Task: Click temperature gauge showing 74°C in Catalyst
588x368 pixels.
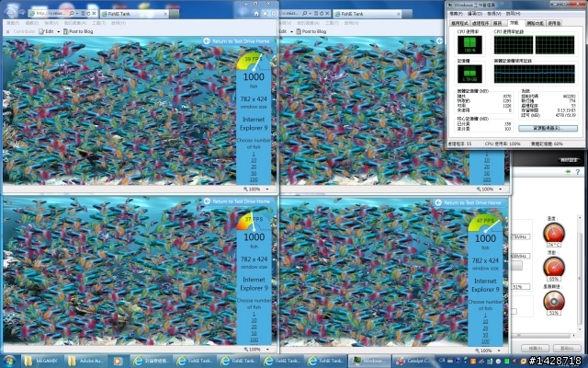Action: [553, 233]
